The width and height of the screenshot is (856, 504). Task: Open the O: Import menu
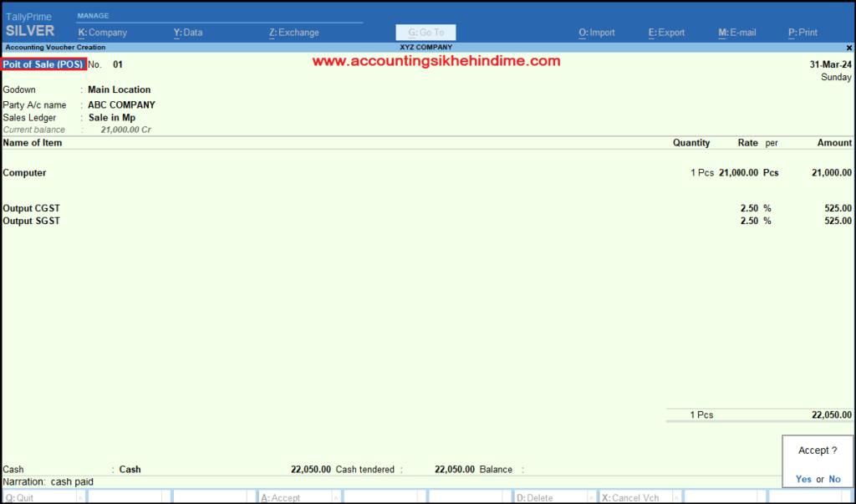pos(597,33)
